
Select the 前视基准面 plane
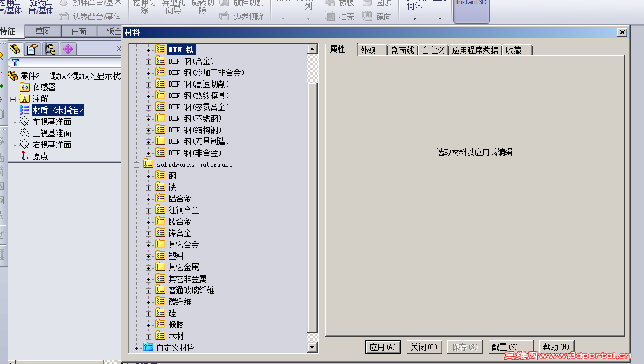[52, 122]
